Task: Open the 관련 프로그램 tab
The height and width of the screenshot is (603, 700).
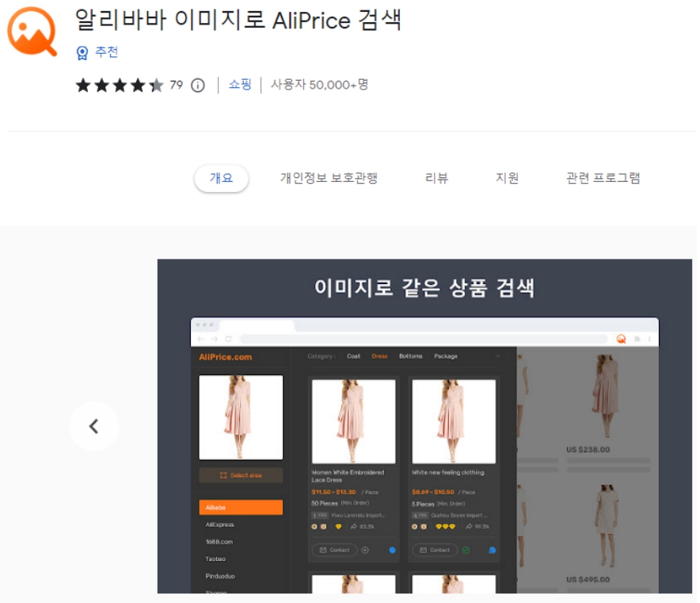Action: [603, 178]
